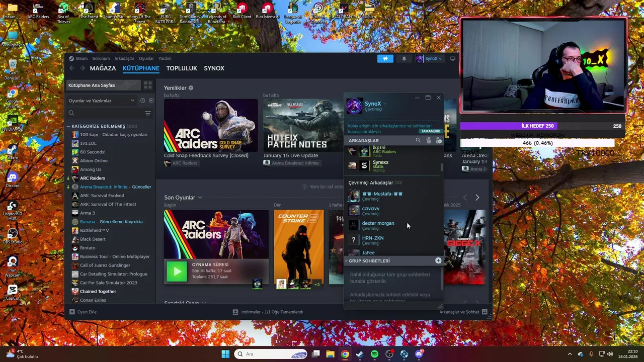Open Discord taskbar icon
Viewport: 644px width, 362px height.
coord(419,354)
